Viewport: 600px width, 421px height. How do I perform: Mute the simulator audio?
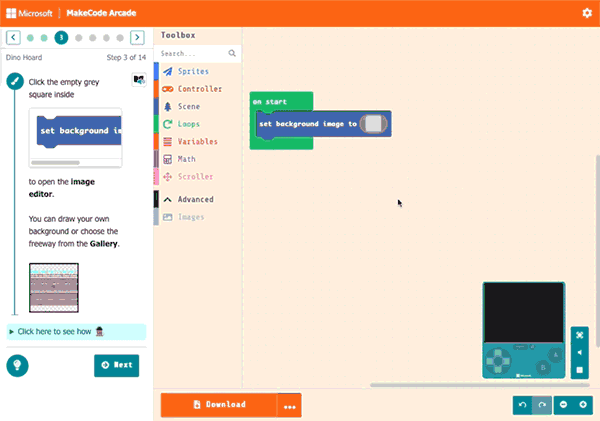[580, 352]
